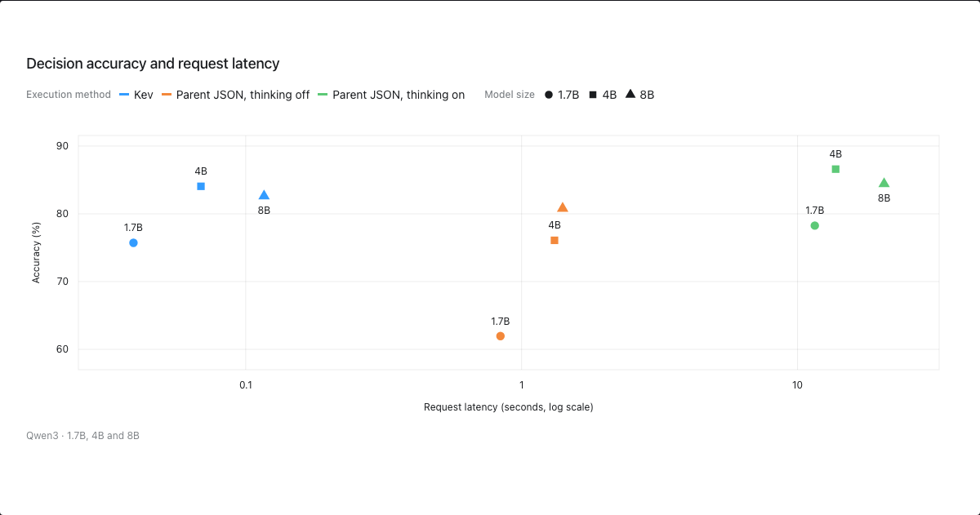The height and width of the screenshot is (515, 980).
Task: Click the footer text "Qwen3 · 1.7B, 4B and 8B"
Action: tap(82, 435)
